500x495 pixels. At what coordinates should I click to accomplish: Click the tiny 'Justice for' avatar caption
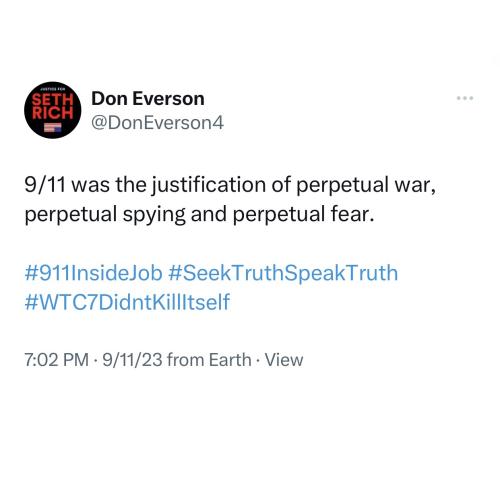click(53, 89)
